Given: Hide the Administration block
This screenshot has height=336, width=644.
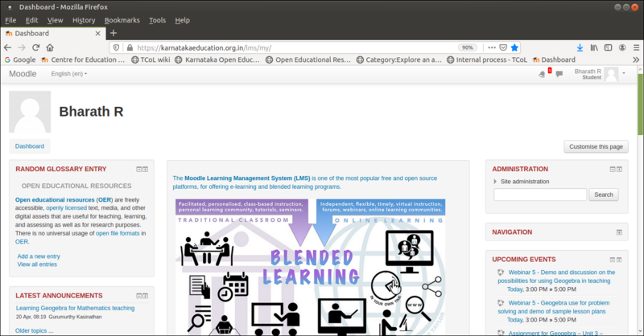Looking at the screenshot, I should (x=613, y=170).
